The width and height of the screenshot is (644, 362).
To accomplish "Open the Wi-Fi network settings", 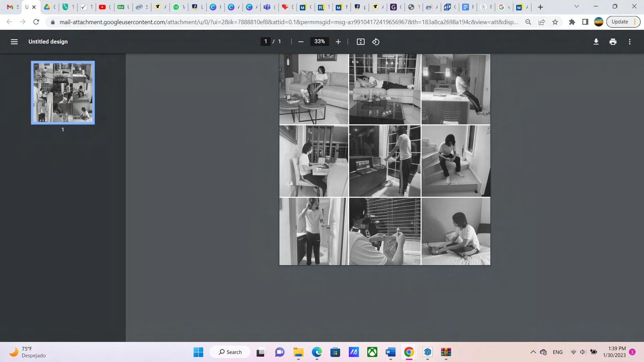I will [x=573, y=352].
